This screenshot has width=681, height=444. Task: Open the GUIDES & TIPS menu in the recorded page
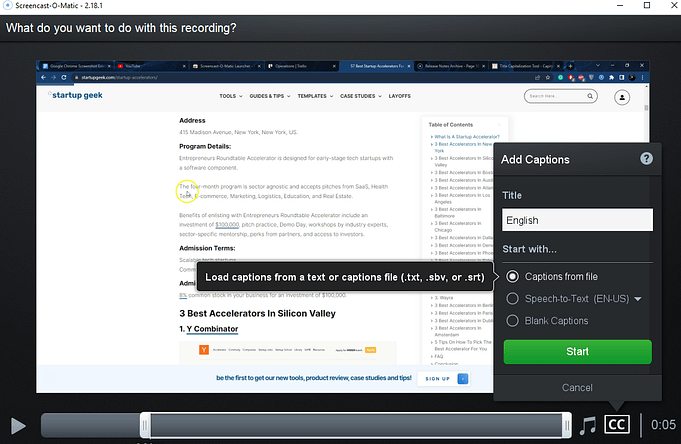[x=270, y=96]
